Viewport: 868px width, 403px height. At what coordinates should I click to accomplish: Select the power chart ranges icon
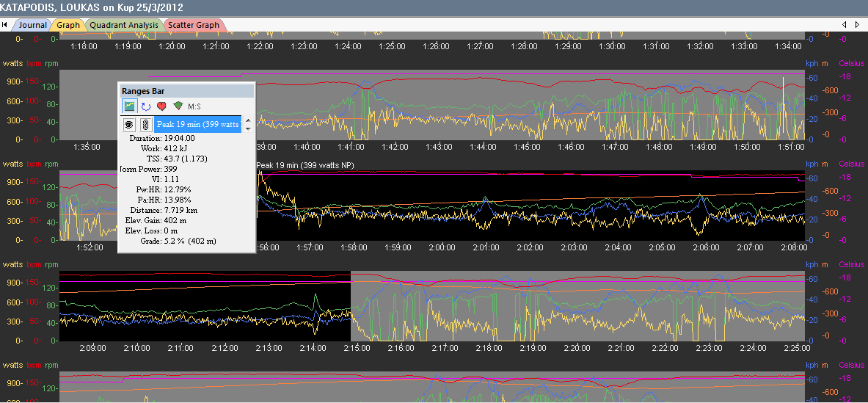click(129, 106)
